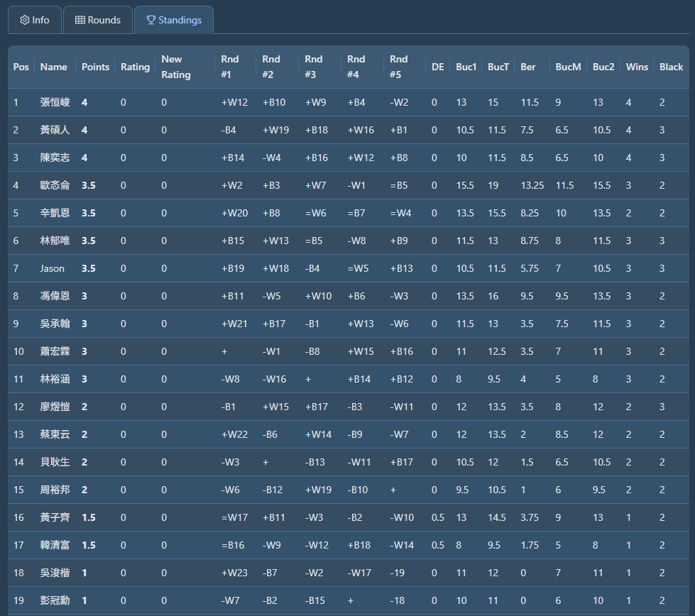Image resolution: width=695 pixels, height=616 pixels.
Task: Click the =B16 round 1 result
Action: (233, 545)
